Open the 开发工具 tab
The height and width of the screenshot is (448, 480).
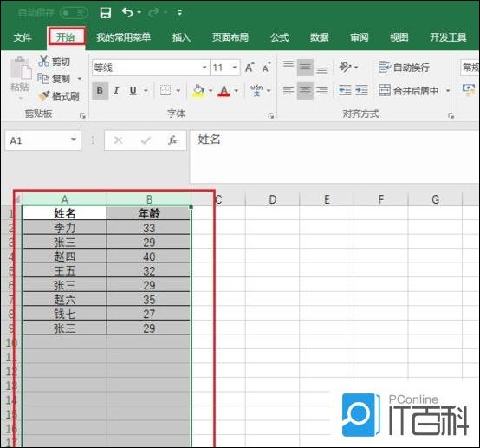(x=448, y=37)
